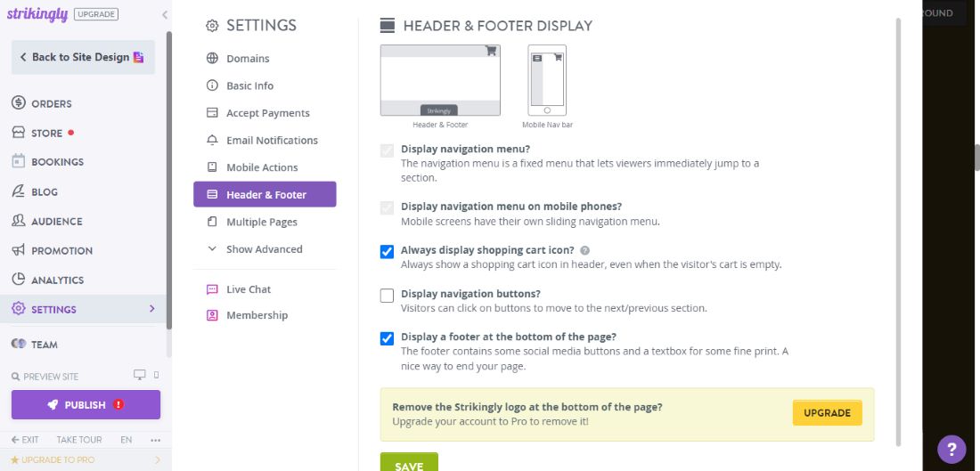Click the Orders dollar icon

19,103
